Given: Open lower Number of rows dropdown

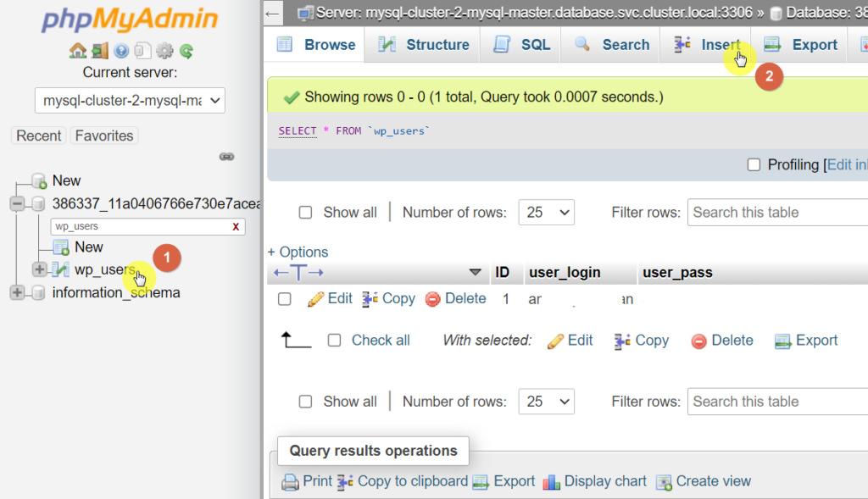Looking at the screenshot, I should 547,402.
